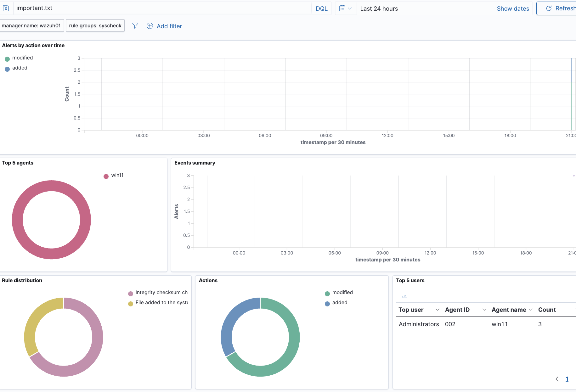Viewport: 576px width, 392px height.
Task: Click Integrity checksum legend dot in Rule distribution
Action: (131, 294)
